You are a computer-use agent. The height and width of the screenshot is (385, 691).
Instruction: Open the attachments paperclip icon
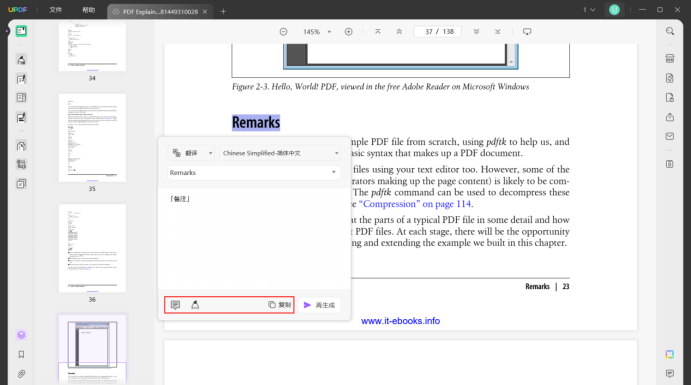(x=21, y=374)
